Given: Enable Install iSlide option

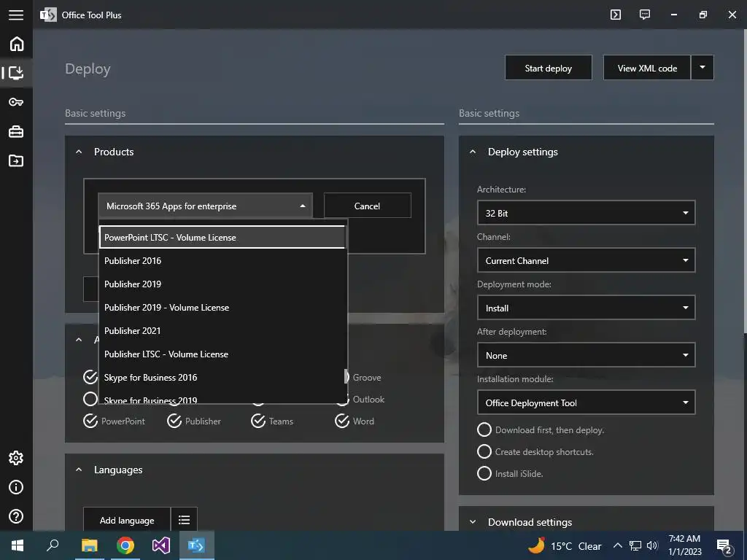Looking at the screenshot, I should tap(510, 473).
